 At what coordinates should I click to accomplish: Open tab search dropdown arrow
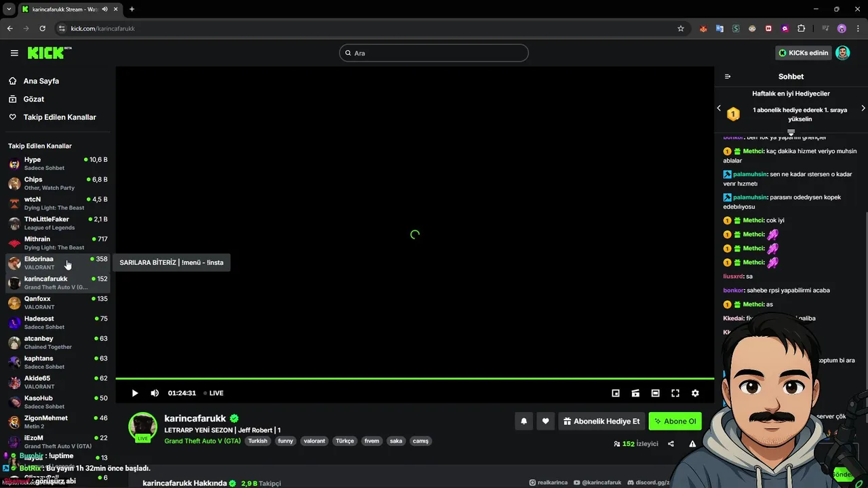9,9
